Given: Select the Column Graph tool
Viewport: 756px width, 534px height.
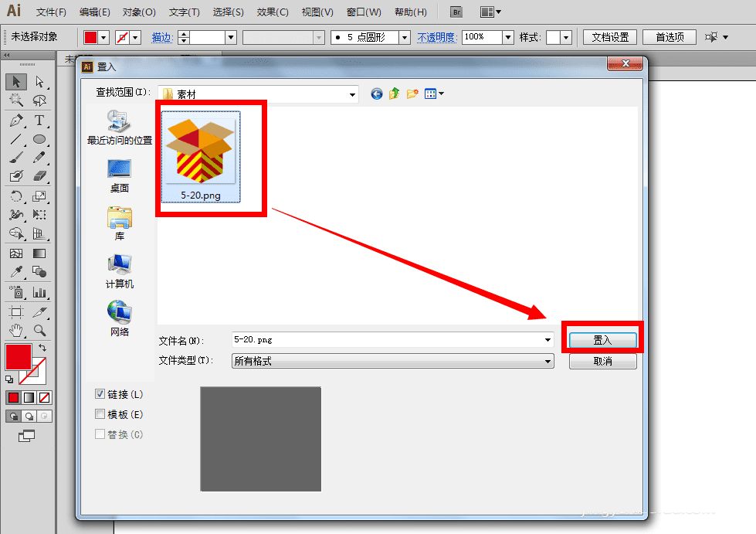Looking at the screenshot, I should (39, 292).
